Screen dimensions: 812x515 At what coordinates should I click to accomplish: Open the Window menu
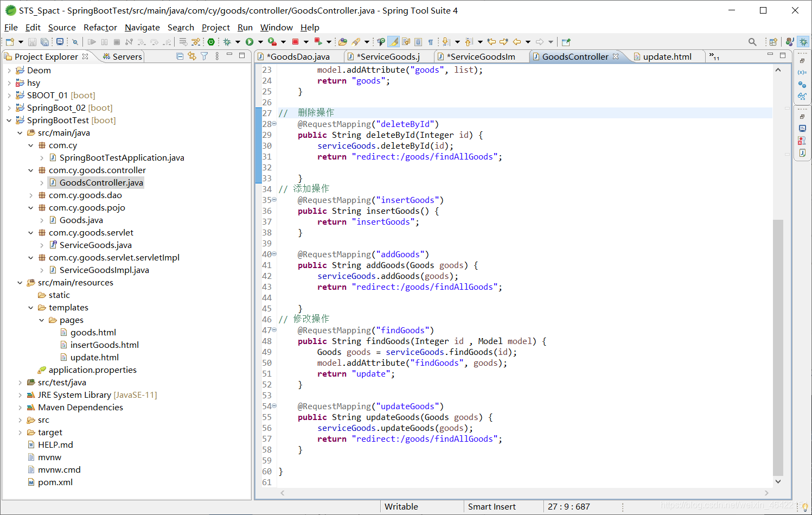[276, 28]
